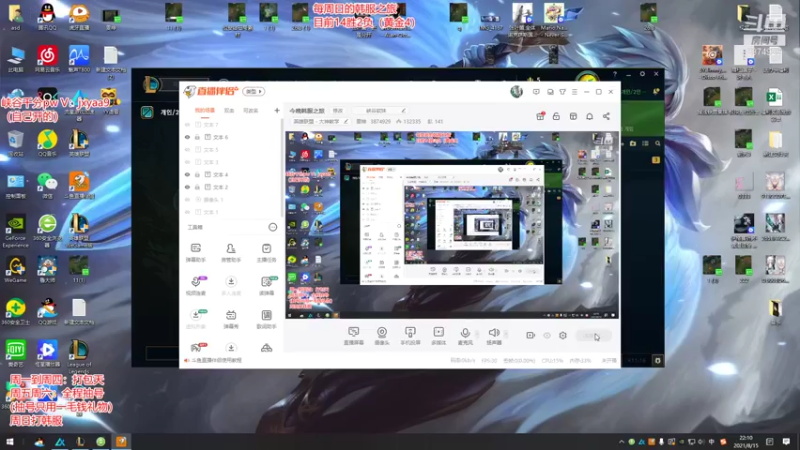800x450 pixels.
Task: Select the 文本 4 layer row
Action: [x=231, y=174]
